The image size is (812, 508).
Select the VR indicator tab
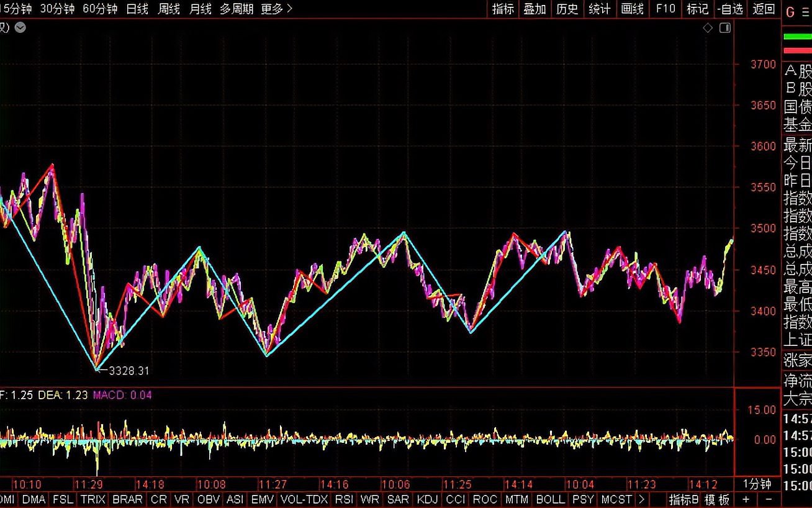(x=183, y=499)
